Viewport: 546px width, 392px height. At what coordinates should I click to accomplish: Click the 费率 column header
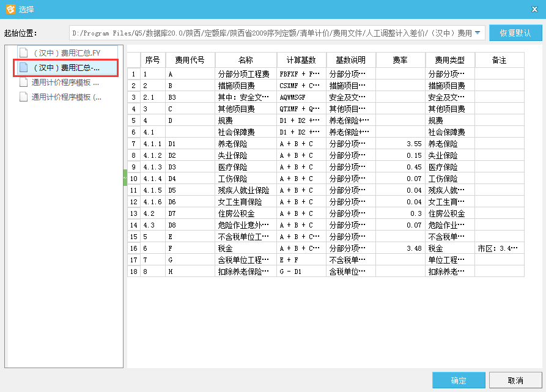point(400,60)
